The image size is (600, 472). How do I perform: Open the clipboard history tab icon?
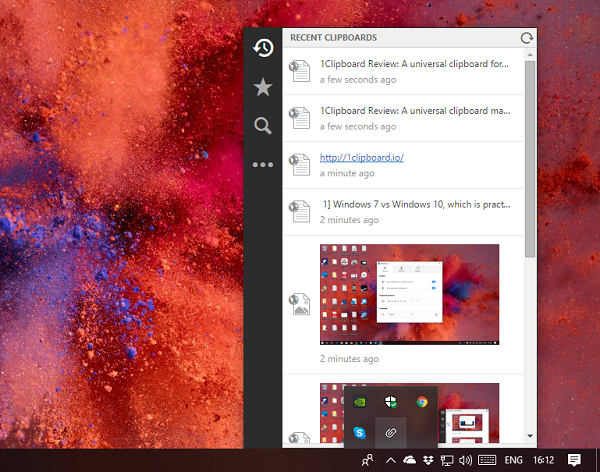[263, 48]
